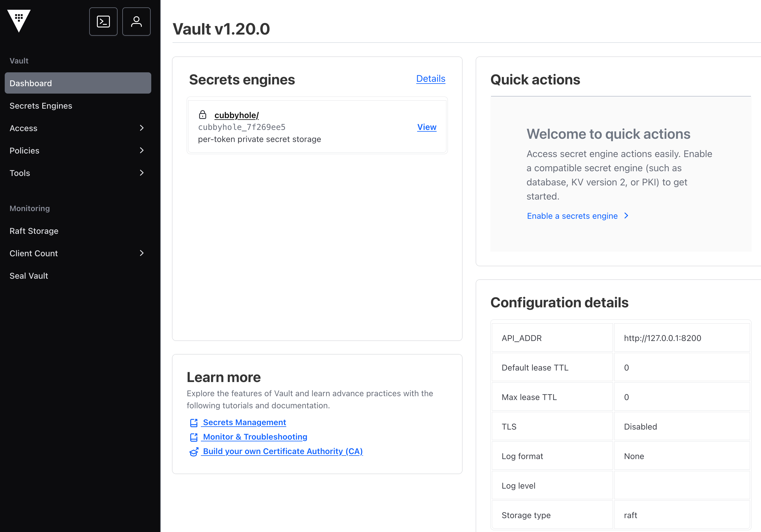Click arrow next to Enable a secrets engine

(x=626, y=216)
